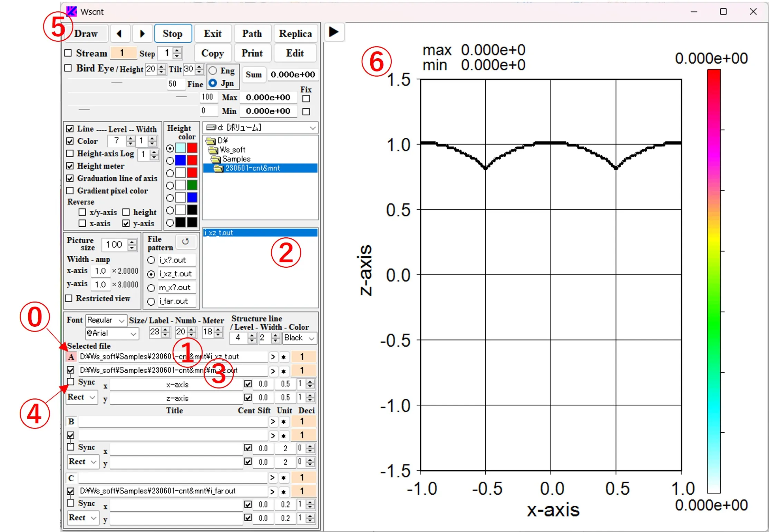The width and height of the screenshot is (769, 532).
Task: Click the '>' button on row B
Action: (x=273, y=422)
